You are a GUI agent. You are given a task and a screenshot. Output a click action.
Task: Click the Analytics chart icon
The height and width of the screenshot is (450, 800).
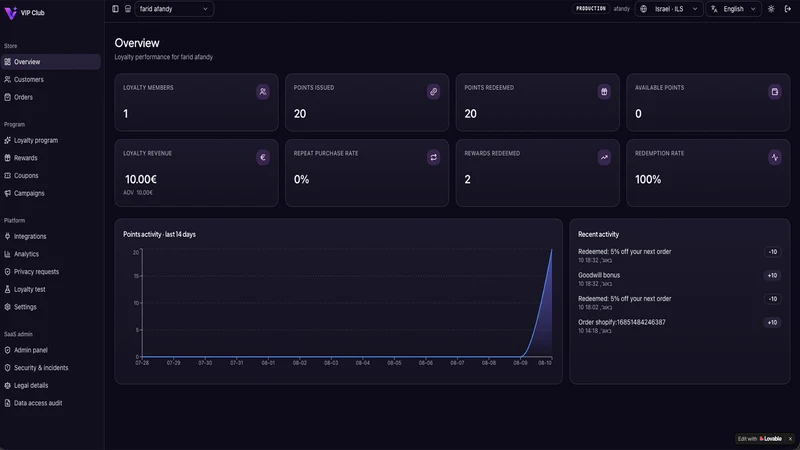point(7,254)
